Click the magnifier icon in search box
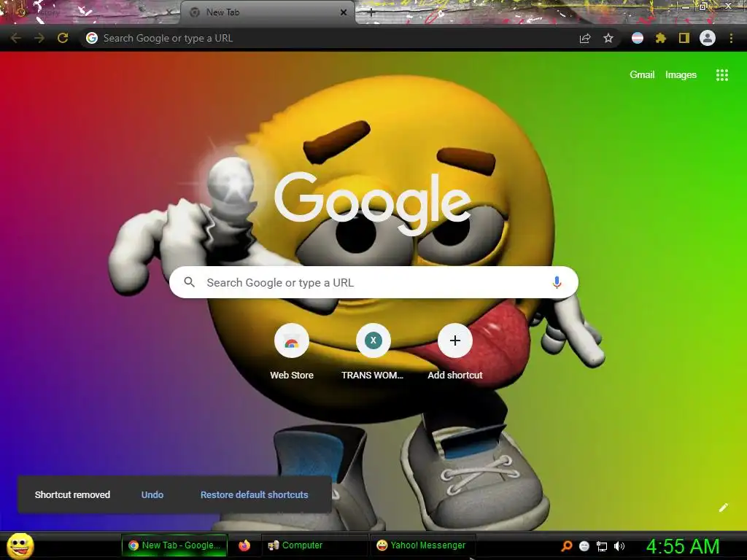The height and width of the screenshot is (560, 747). [x=189, y=282]
